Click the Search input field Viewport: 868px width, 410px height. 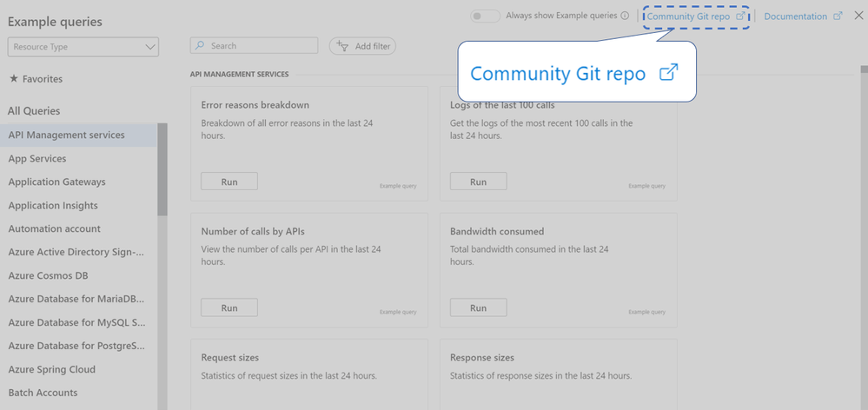pos(254,46)
